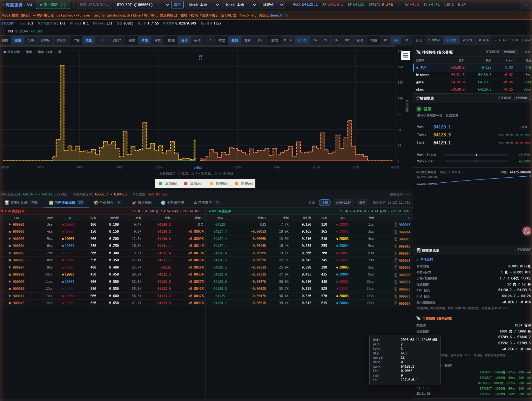The image size is (532, 401).
Task: Switch to the 滑点预测 tab
Action: point(142,203)
